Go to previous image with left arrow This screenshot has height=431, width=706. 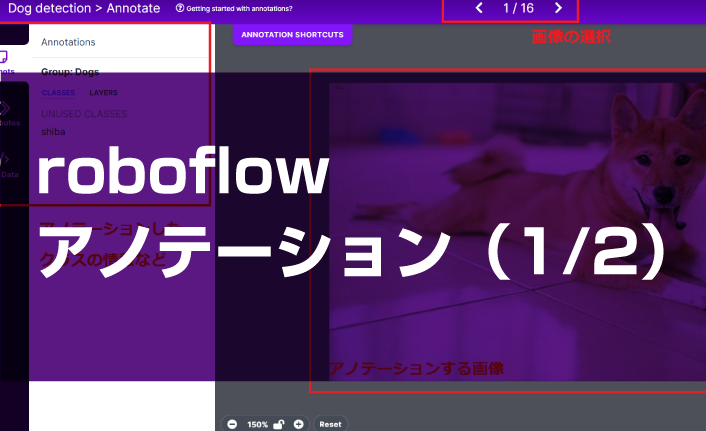(480, 8)
